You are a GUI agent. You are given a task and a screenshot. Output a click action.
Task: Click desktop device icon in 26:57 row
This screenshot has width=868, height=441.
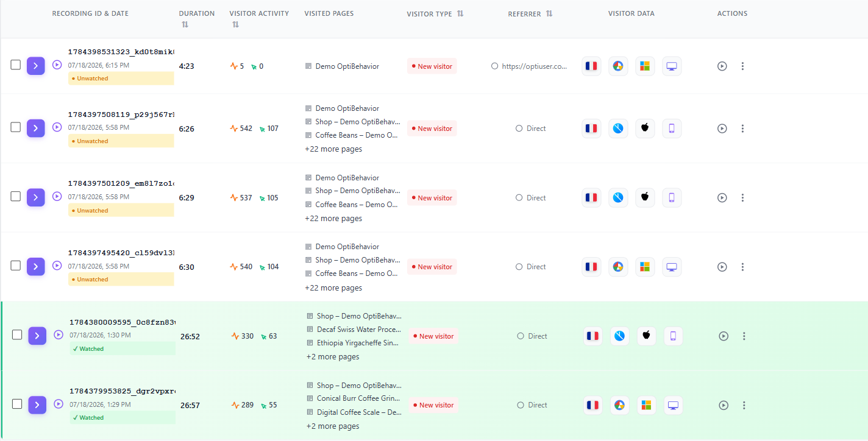pos(673,405)
